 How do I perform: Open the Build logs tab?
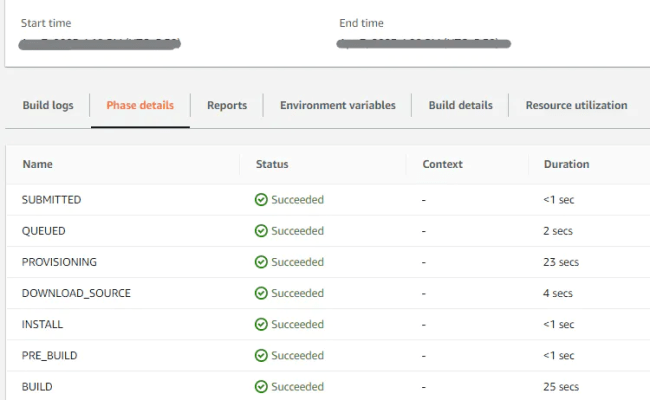(x=48, y=105)
